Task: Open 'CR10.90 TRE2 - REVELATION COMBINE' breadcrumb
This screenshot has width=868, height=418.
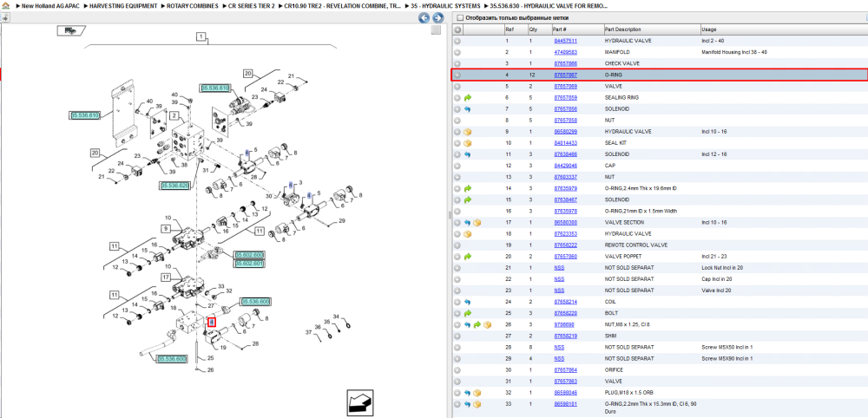Action: (343, 5)
